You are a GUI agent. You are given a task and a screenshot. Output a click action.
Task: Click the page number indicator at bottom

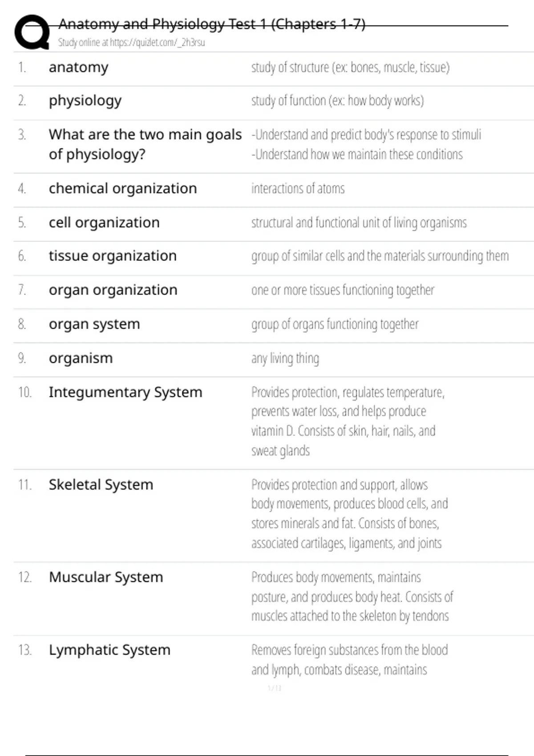(275, 688)
